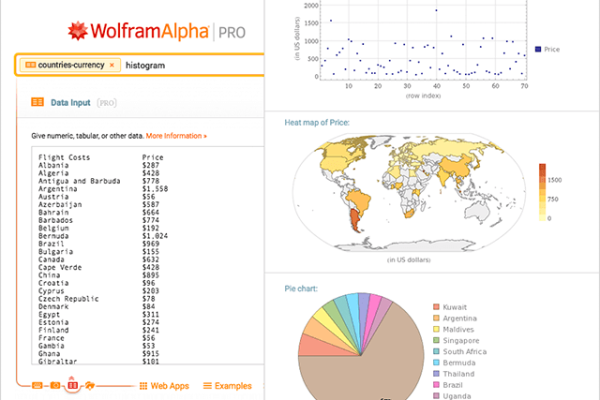The width and height of the screenshot is (600, 400).
Task: Click the table icon in countries-currency tag
Action: coord(30,65)
